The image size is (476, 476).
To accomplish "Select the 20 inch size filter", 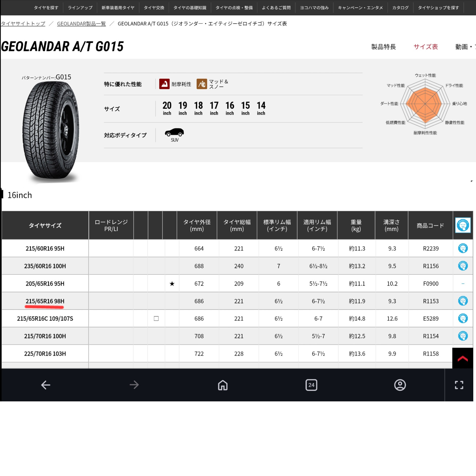I will coord(167,108).
